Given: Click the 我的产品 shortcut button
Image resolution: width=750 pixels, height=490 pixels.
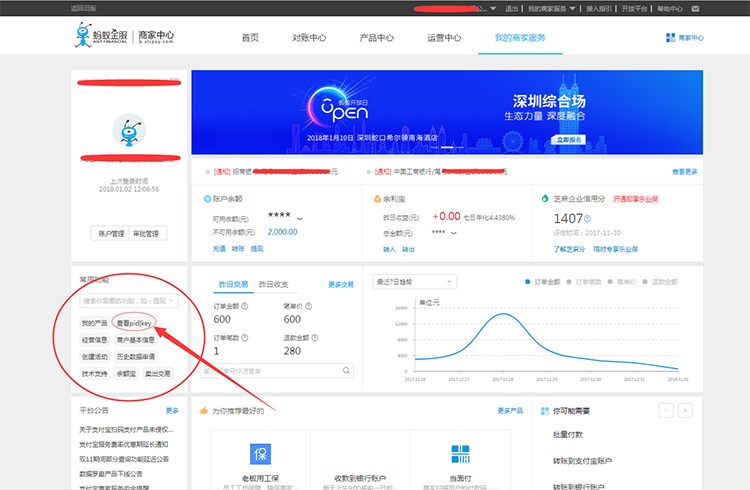Looking at the screenshot, I should tap(95, 323).
